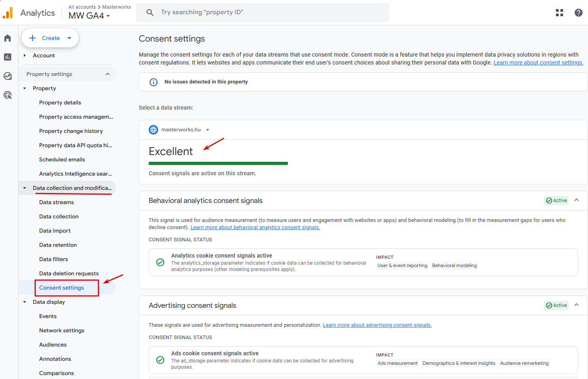Click Active badge on Behavioral analytics signals
Image resolution: width=588 pixels, height=379 pixels.
pyautogui.click(x=556, y=201)
